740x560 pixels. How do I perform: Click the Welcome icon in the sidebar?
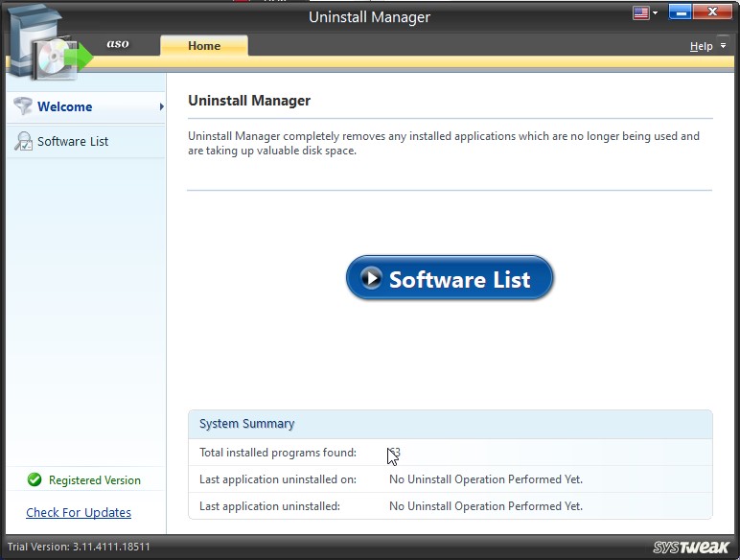pos(22,106)
